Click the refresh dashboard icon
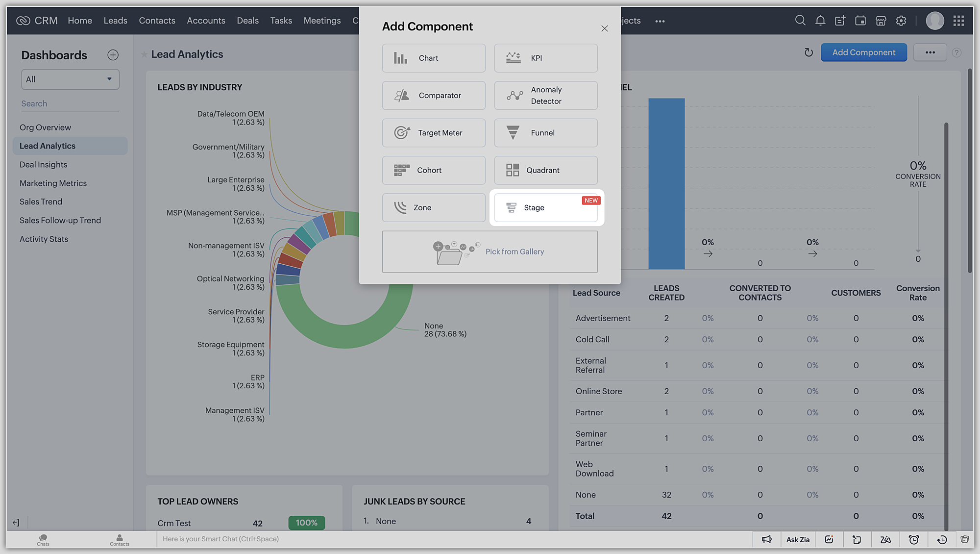980x554 pixels. pos(808,52)
